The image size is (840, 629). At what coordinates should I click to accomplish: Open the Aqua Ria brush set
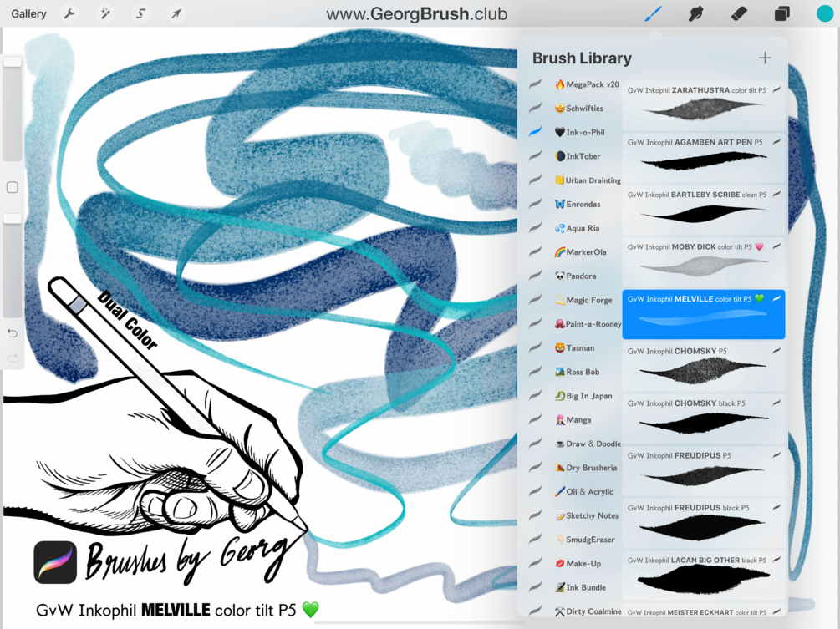click(x=577, y=228)
